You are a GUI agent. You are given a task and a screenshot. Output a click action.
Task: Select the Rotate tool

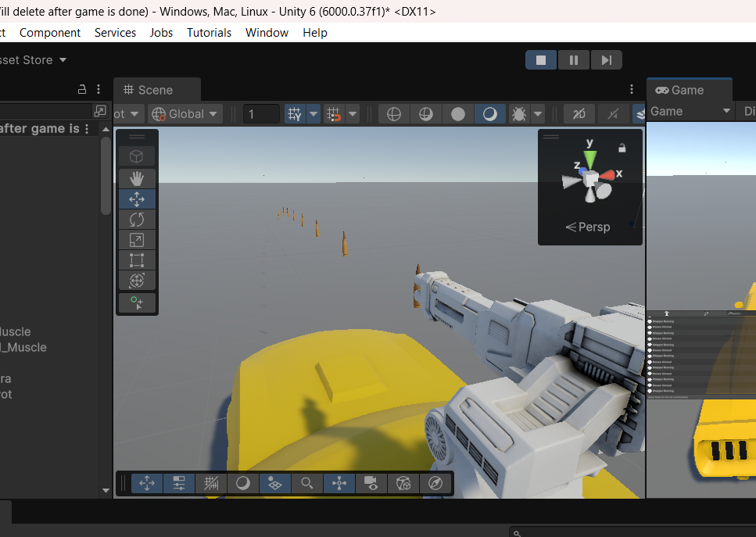click(137, 220)
